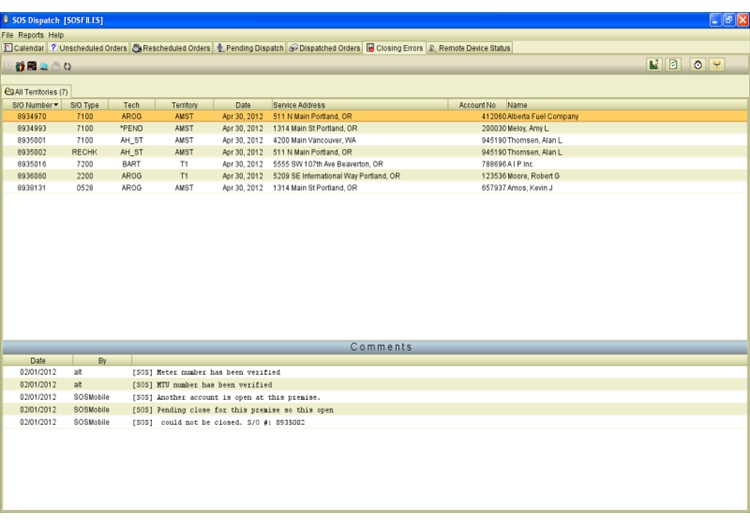Image resolution: width=750 pixels, height=525 pixels.
Task: Click BART tech cell
Action: tap(132, 164)
